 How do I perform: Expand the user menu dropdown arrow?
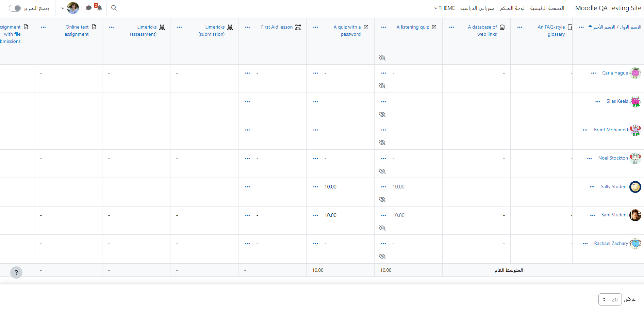coord(63,8)
